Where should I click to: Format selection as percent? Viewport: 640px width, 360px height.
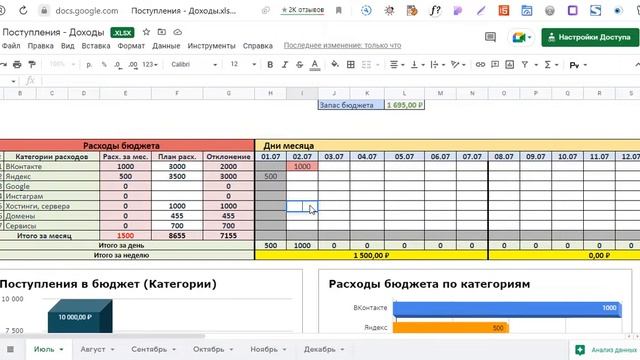pyautogui.click(x=104, y=64)
